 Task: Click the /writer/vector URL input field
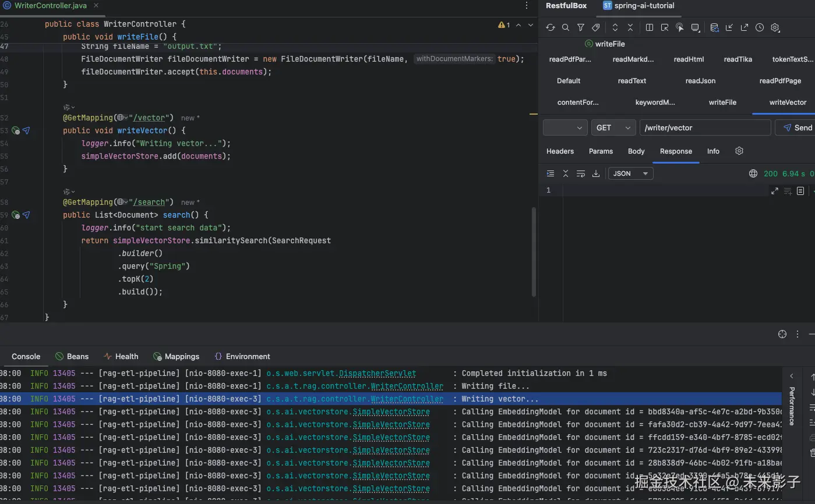click(x=705, y=127)
